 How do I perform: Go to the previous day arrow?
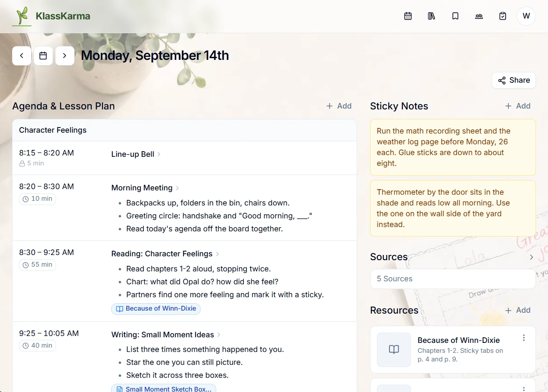[x=22, y=56]
